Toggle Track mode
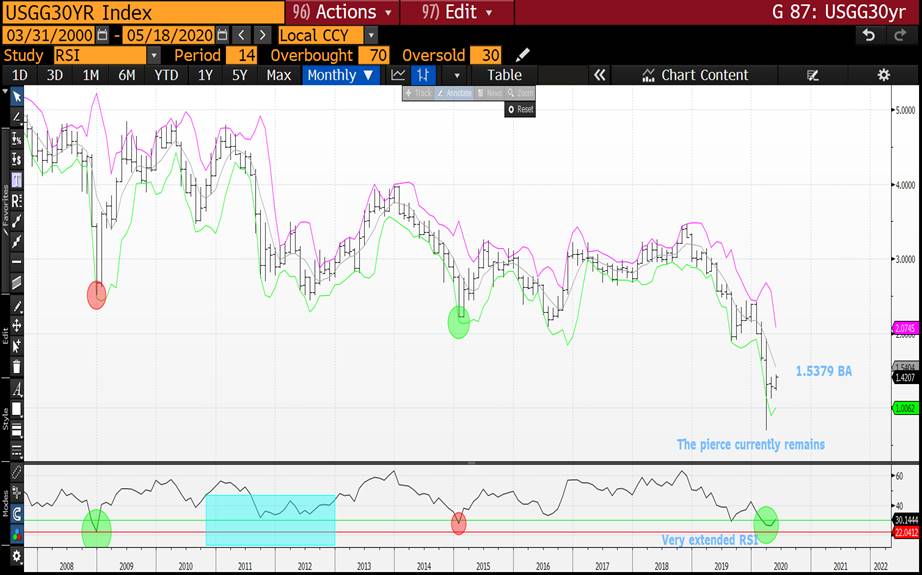 point(419,93)
